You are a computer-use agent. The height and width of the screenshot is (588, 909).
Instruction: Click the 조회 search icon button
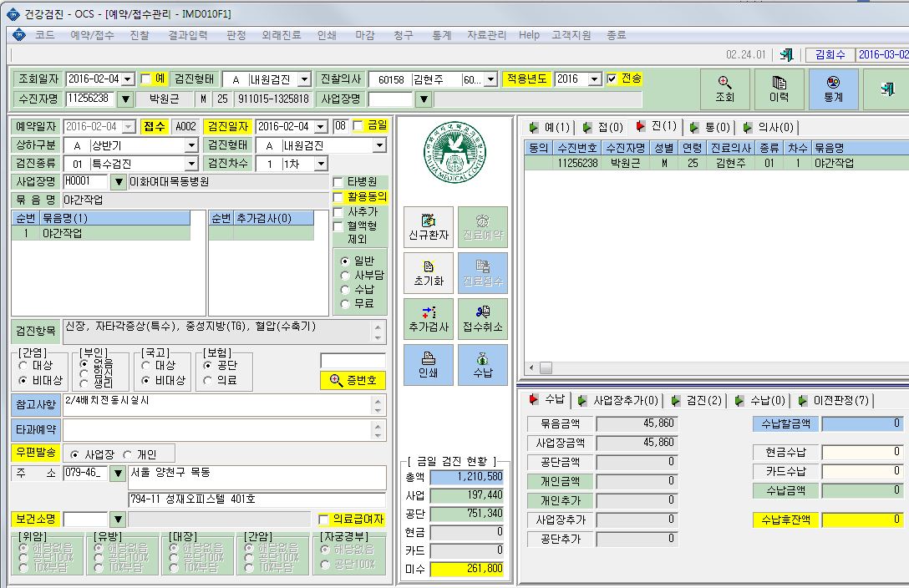(x=724, y=89)
